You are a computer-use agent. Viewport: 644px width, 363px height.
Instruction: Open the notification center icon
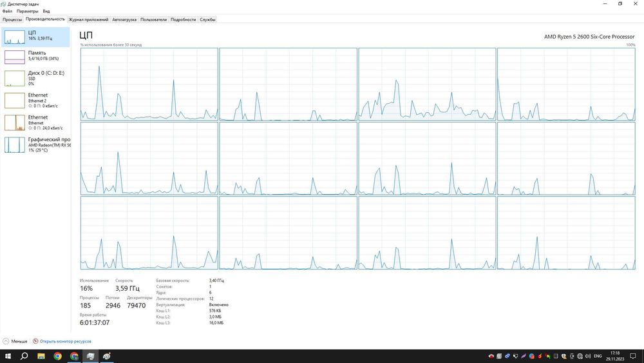click(633, 356)
